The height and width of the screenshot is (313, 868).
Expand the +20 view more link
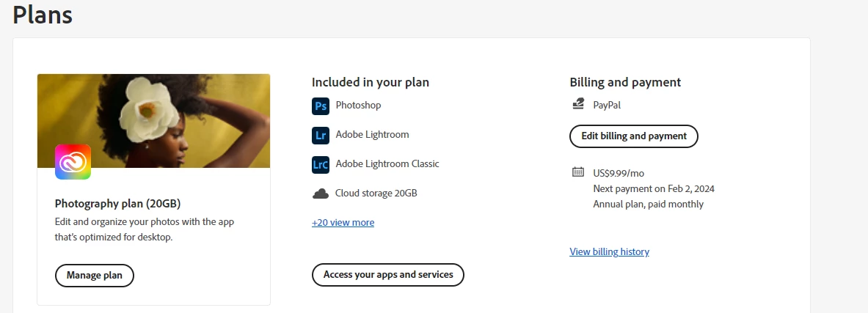coord(343,222)
